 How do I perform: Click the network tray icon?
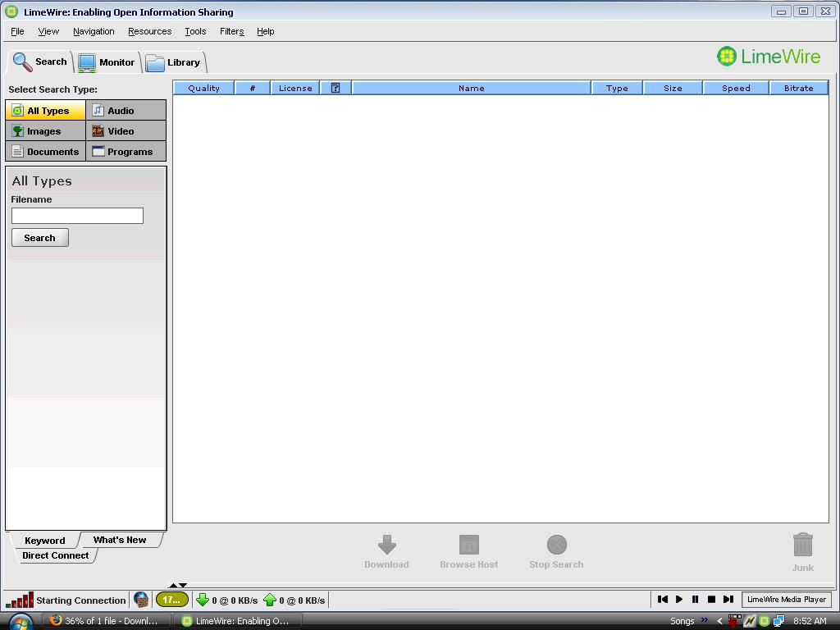779,621
